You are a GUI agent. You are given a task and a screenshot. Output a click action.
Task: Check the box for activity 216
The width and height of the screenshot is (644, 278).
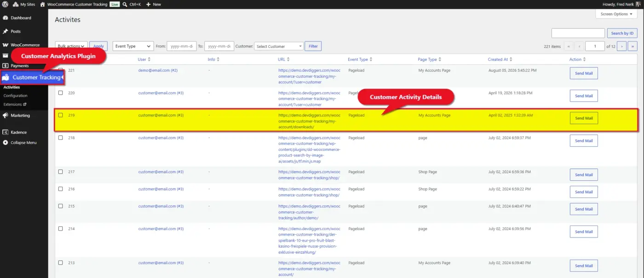(x=60, y=189)
